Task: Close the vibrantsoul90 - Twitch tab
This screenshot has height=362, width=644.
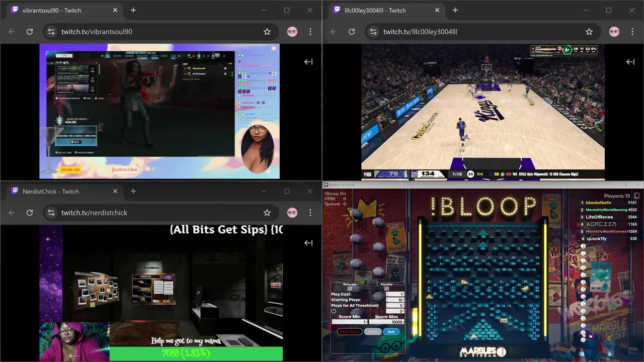Action: (x=115, y=10)
